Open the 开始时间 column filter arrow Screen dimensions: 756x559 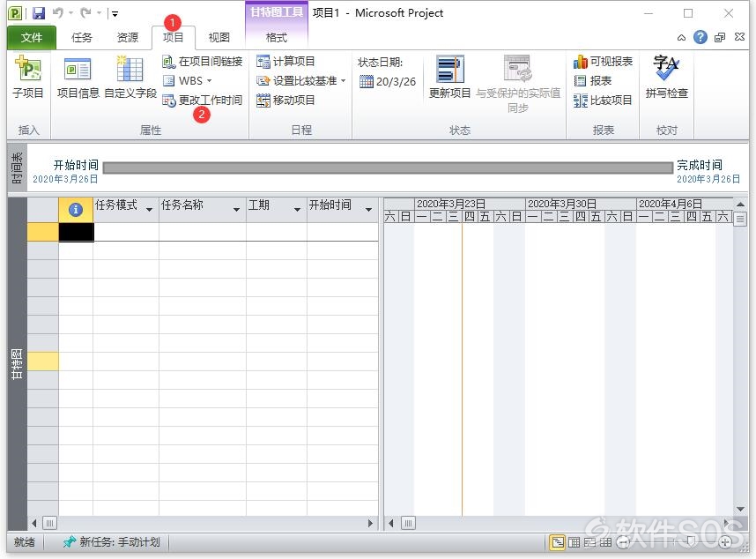coord(369,209)
